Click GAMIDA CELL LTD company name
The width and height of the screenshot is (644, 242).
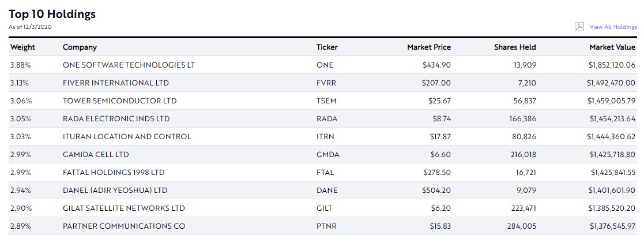click(x=96, y=155)
